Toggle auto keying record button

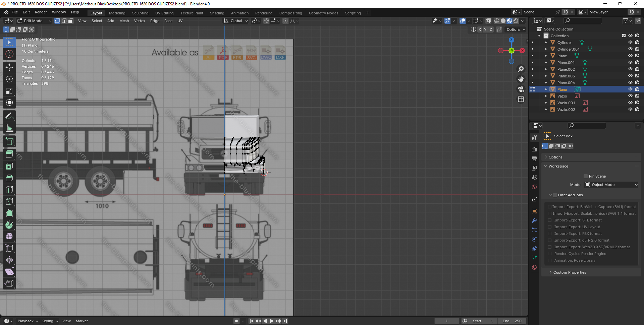pos(236,321)
